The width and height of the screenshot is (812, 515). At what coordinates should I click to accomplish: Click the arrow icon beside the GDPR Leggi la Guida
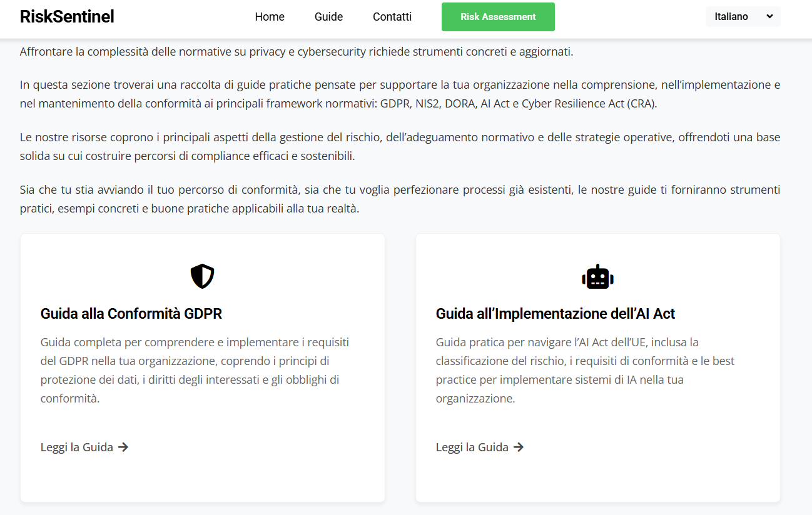(x=123, y=447)
